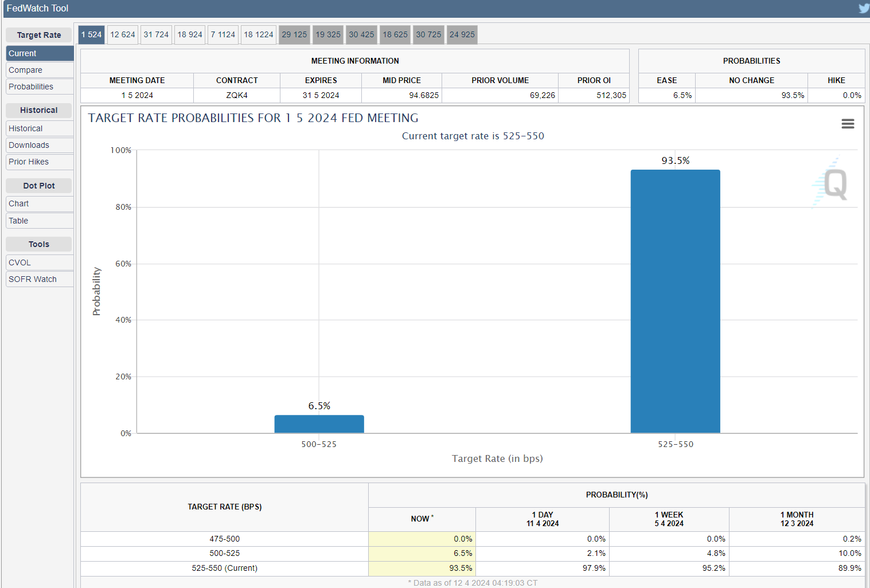The width and height of the screenshot is (870, 588).
Task: Open the Dot Plot Chart item
Action: [x=40, y=203]
